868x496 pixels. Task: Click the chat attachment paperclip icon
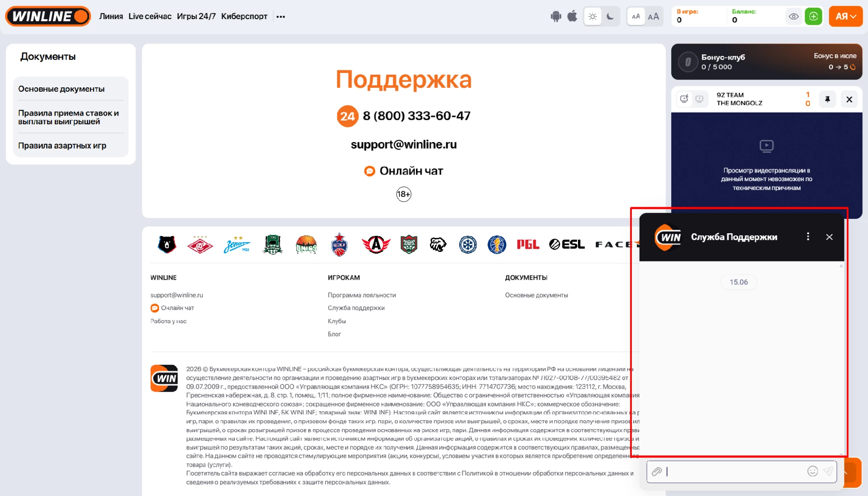[657, 471]
